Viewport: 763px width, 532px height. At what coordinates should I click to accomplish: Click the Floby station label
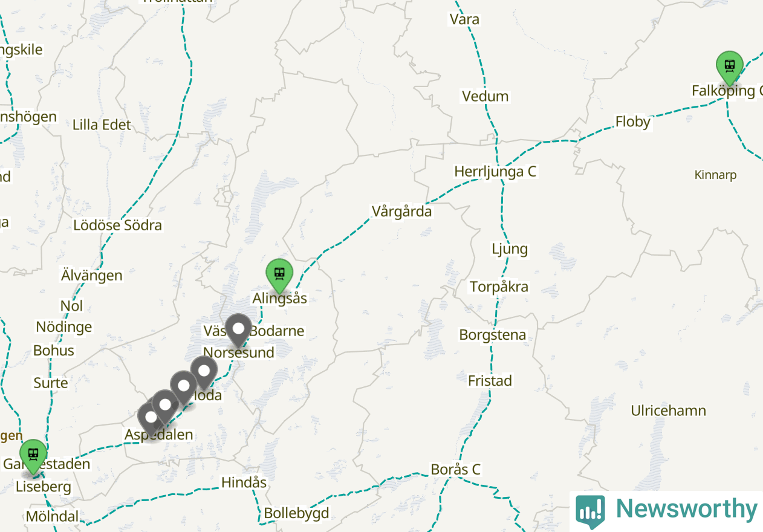pyautogui.click(x=633, y=122)
